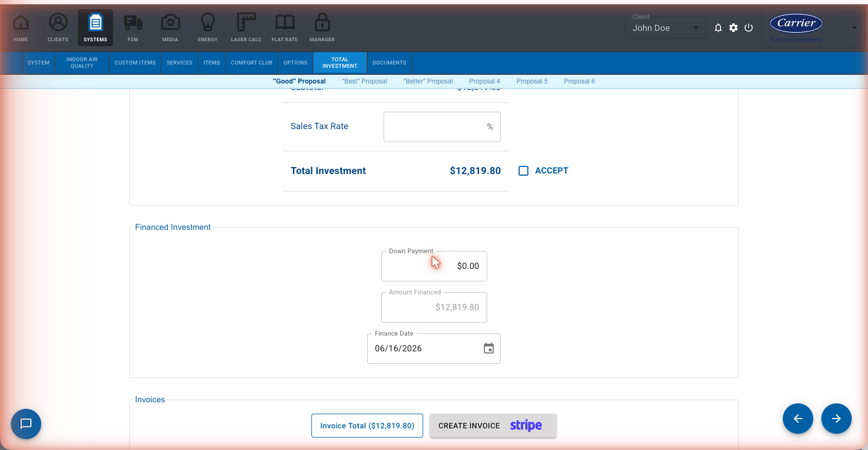Open the Energy lightbulb section
This screenshot has width=868, height=450.
(x=208, y=28)
